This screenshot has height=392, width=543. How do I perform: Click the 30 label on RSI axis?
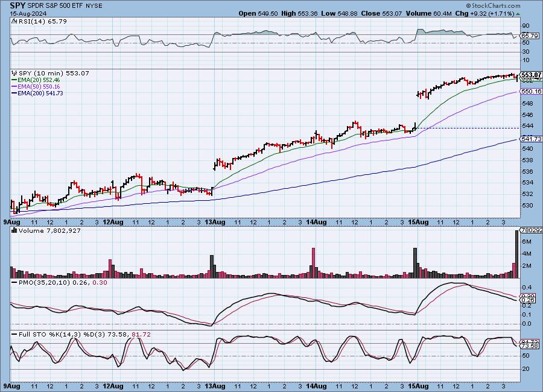point(526,52)
